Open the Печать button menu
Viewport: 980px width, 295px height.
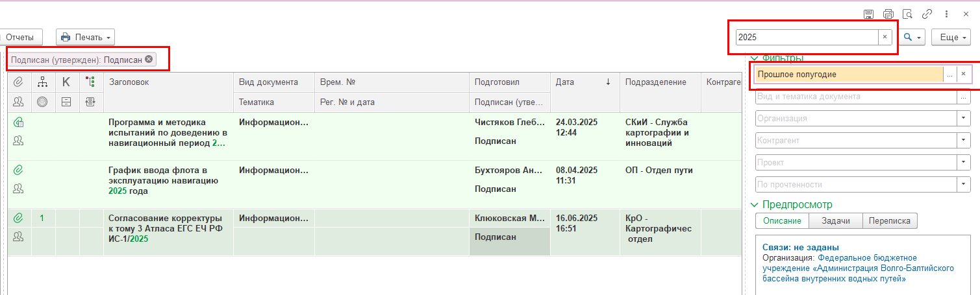pos(86,38)
